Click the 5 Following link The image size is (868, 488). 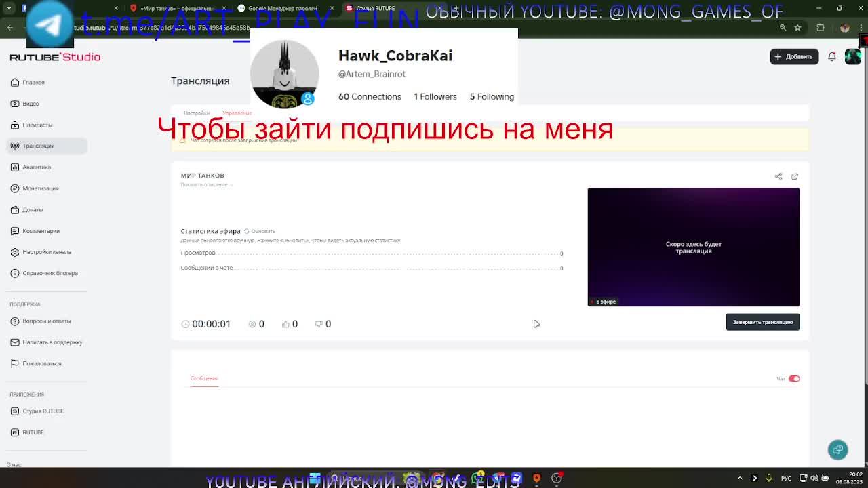tap(492, 96)
